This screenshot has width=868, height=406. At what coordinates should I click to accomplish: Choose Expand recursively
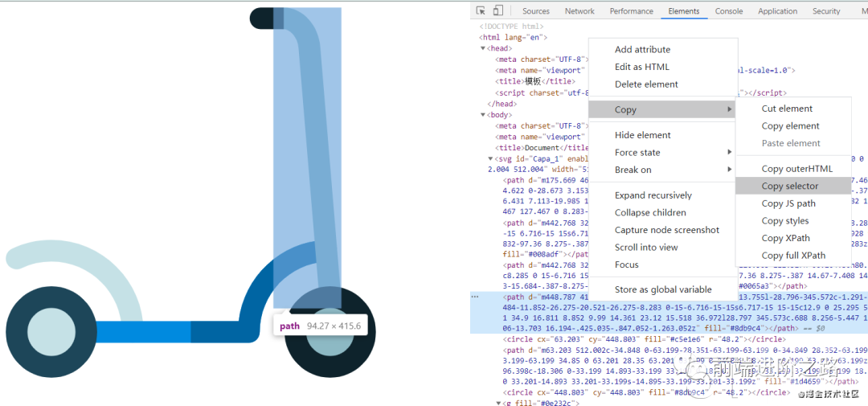[x=653, y=195]
